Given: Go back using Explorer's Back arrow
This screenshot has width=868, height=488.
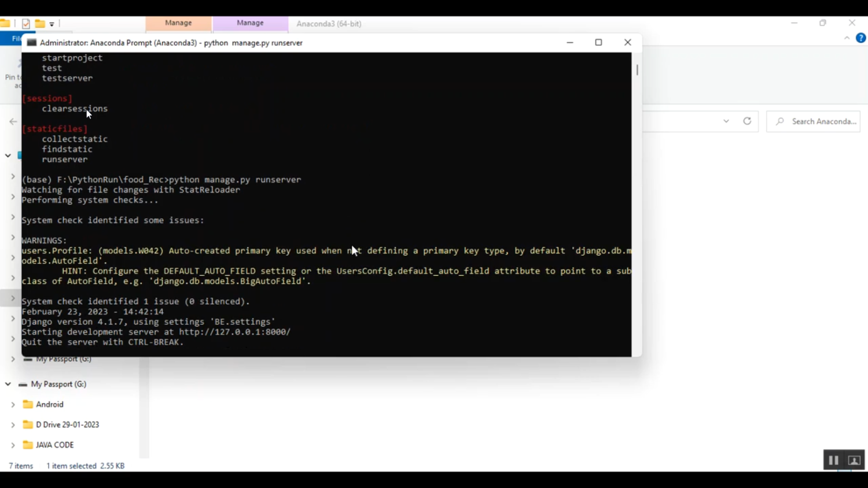Looking at the screenshot, I should coord(13,121).
